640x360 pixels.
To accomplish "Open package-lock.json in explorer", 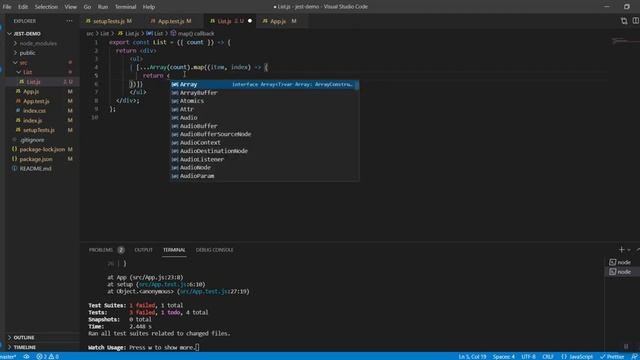I will coord(42,149).
